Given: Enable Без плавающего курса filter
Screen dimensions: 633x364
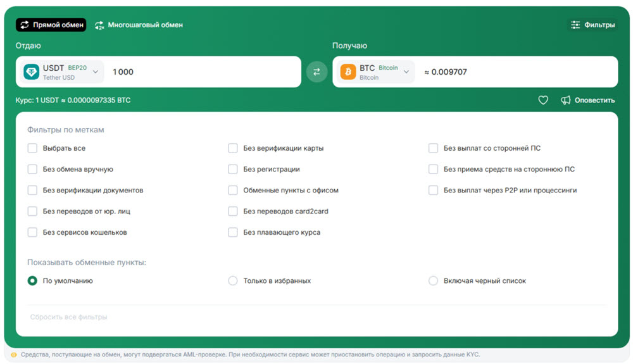Looking at the screenshot, I should (x=232, y=232).
